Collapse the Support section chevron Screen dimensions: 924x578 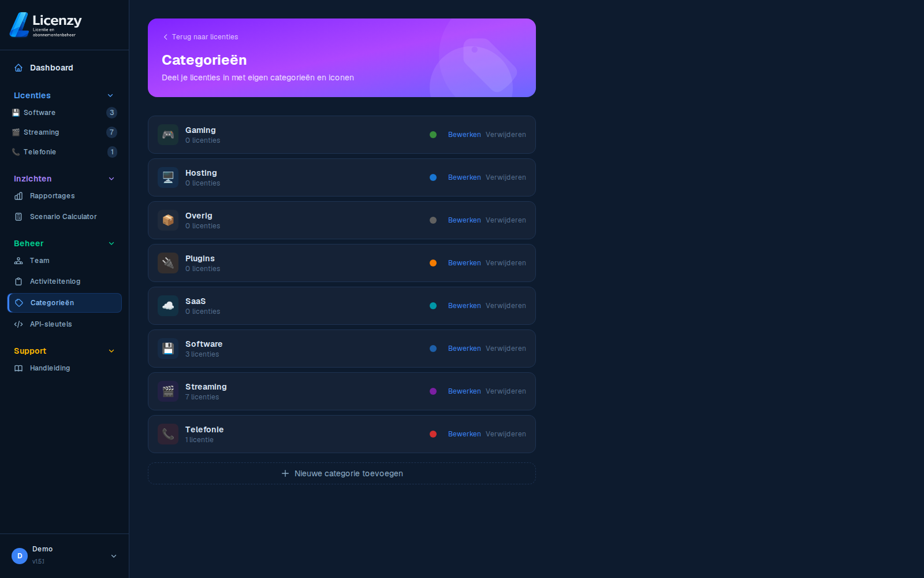111,351
